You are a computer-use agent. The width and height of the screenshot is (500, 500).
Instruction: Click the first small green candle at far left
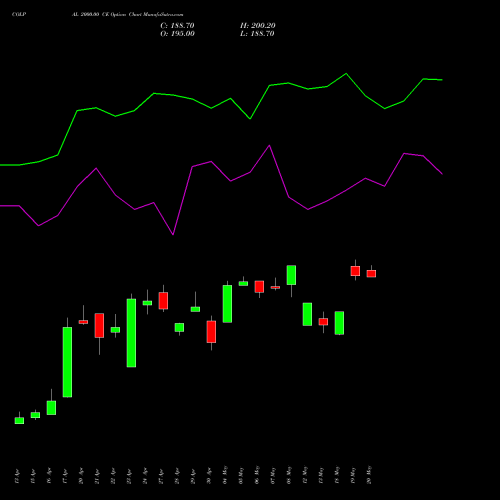[19, 421]
